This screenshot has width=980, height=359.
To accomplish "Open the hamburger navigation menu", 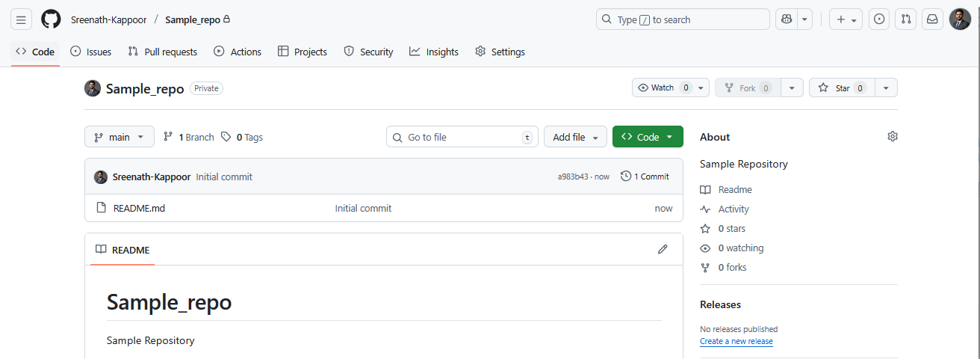I will coord(21,19).
